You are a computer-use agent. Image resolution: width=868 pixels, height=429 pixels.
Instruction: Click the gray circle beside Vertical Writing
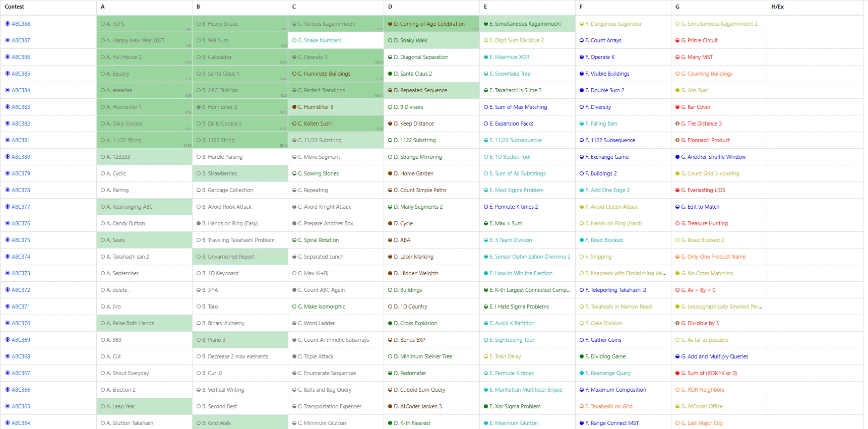pyautogui.click(x=199, y=390)
